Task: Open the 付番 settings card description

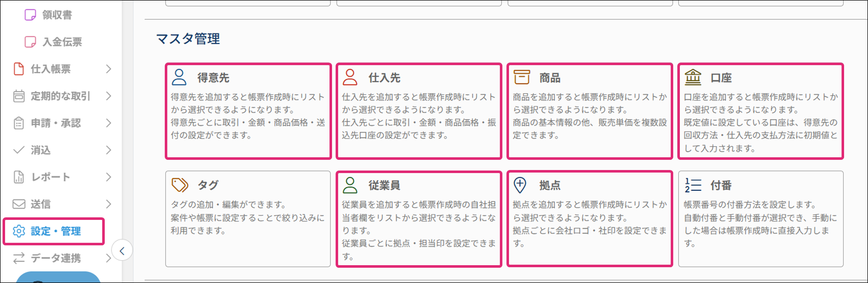Action: coord(760,224)
